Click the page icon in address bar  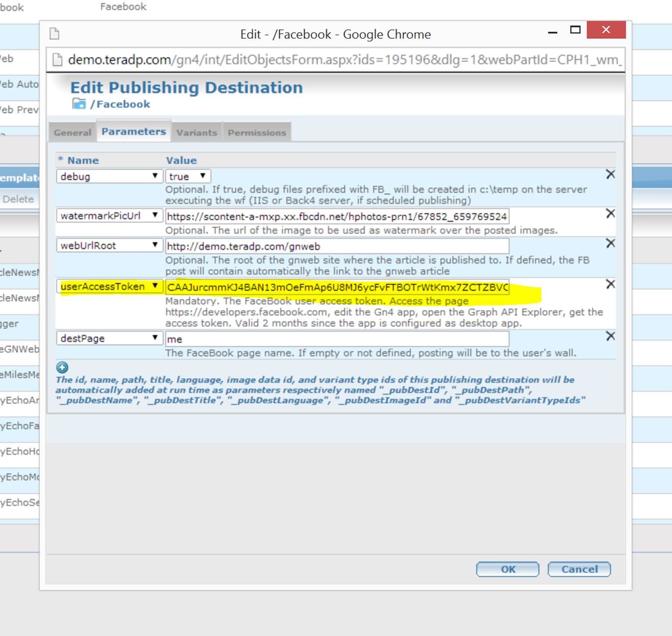tap(58, 60)
